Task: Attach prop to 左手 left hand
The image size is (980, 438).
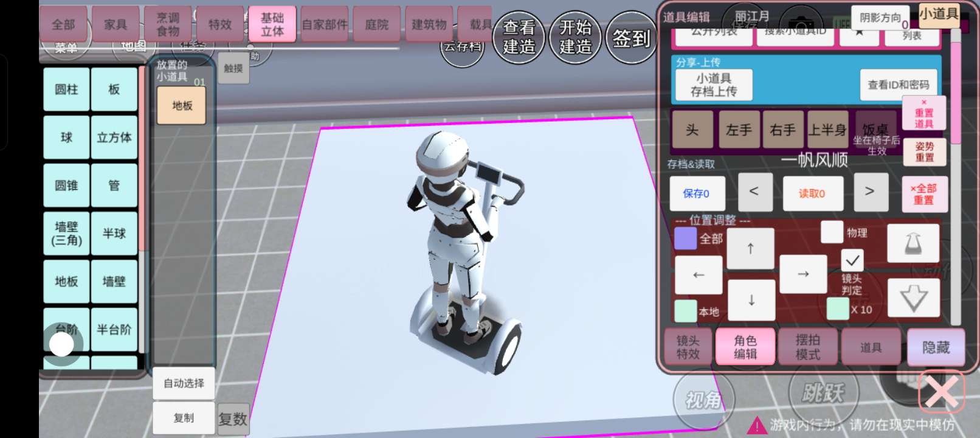Action: coord(739,130)
